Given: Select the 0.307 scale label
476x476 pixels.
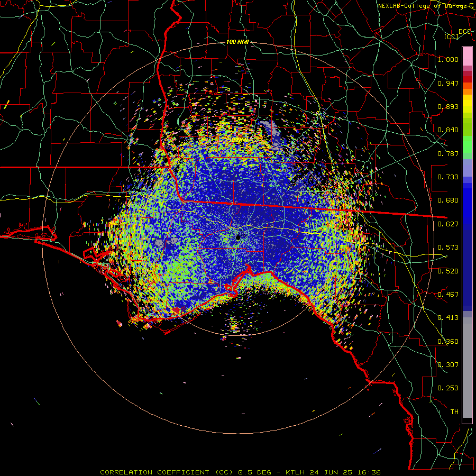Looking at the screenshot, I should [448, 365].
